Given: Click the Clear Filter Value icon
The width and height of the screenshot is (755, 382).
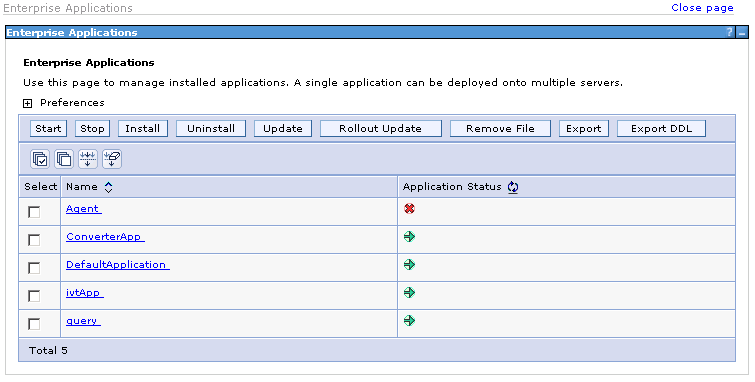Looking at the screenshot, I should (112, 159).
